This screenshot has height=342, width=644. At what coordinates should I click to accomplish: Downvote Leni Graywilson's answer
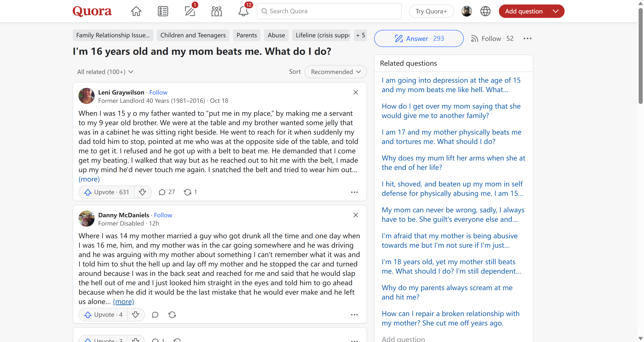click(x=142, y=192)
